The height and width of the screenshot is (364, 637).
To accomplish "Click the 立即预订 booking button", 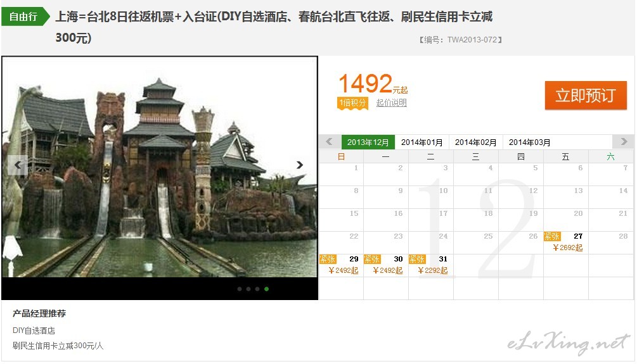I will point(586,96).
